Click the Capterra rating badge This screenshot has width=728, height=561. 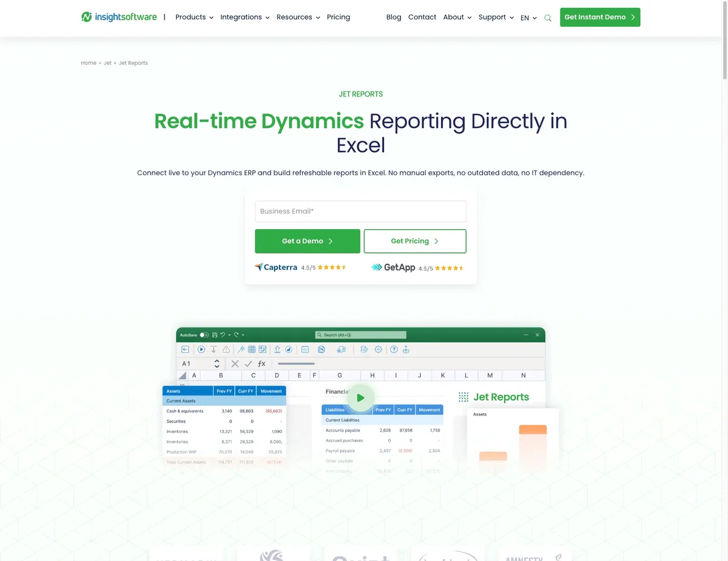click(x=300, y=267)
